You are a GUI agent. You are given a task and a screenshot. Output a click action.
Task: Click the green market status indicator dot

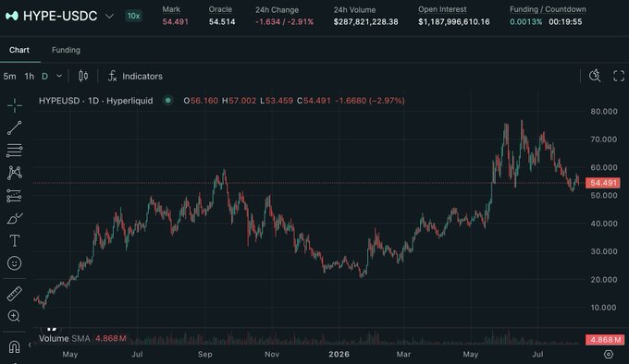point(168,100)
